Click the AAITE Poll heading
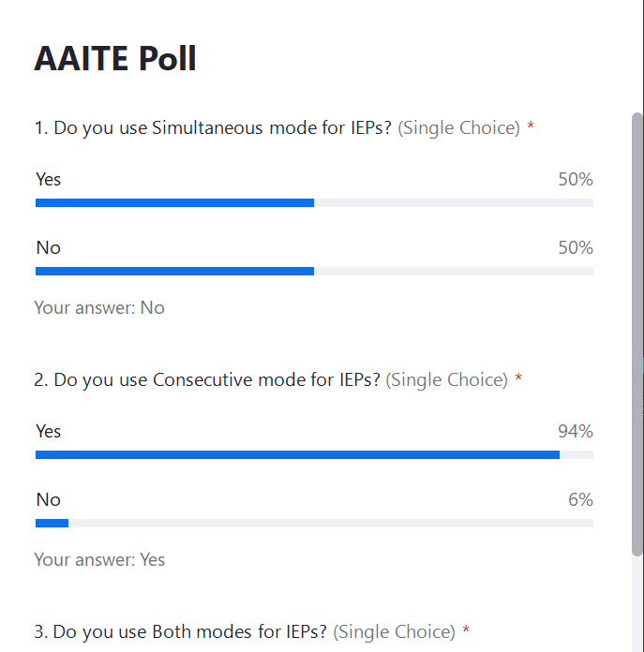Image resolution: width=644 pixels, height=652 pixels. click(x=115, y=59)
